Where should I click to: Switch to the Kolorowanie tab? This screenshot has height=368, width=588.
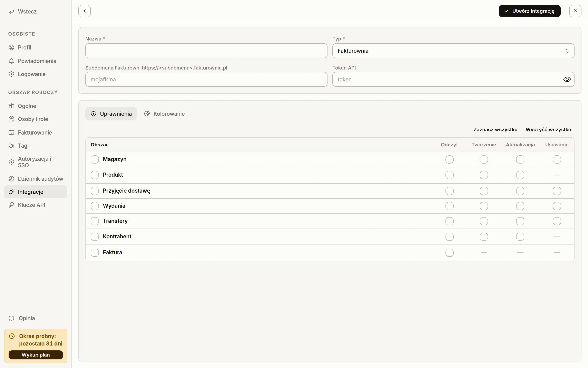[165, 114]
